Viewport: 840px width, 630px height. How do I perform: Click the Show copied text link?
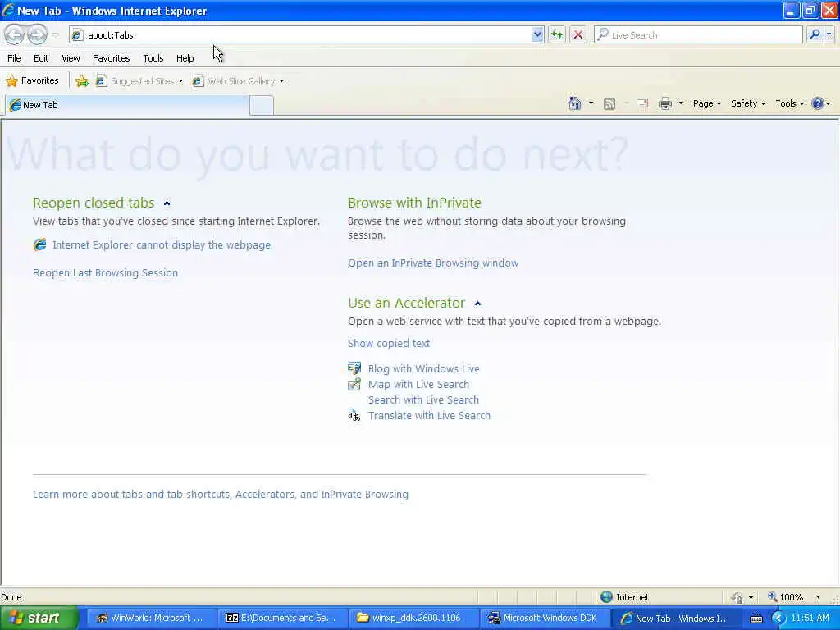pyautogui.click(x=388, y=344)
